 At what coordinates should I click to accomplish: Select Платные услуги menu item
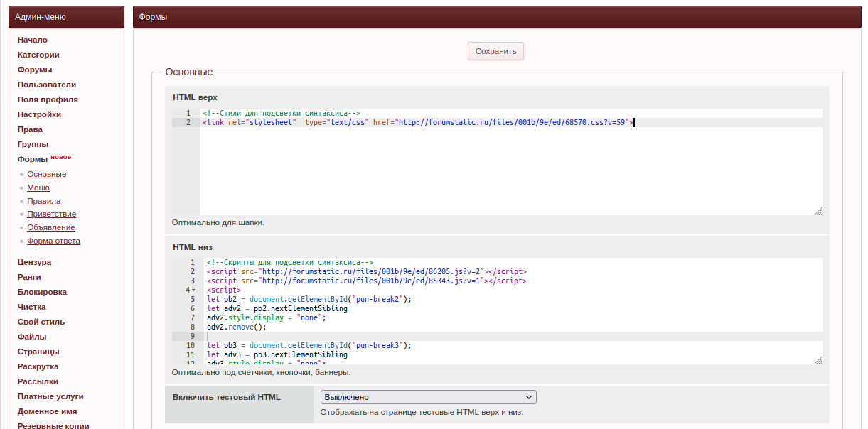50,396
